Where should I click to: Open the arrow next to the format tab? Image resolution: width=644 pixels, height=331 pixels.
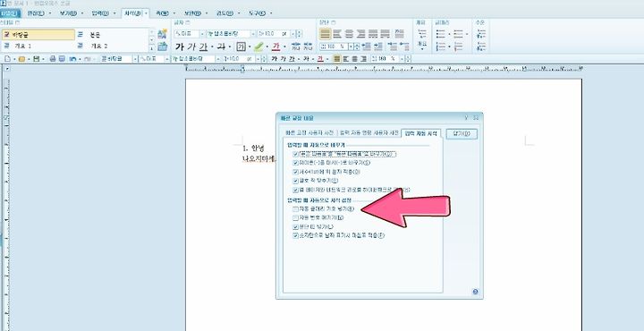(146, 13)
